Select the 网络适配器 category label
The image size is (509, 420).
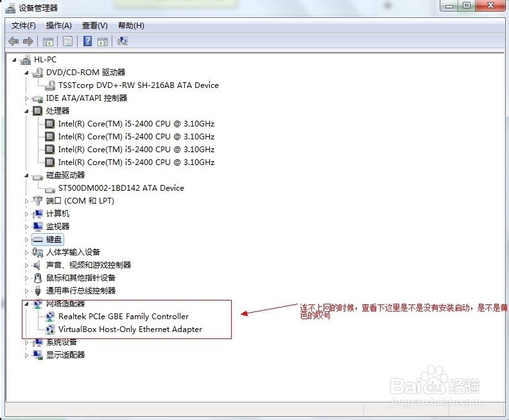pos(65,304)
